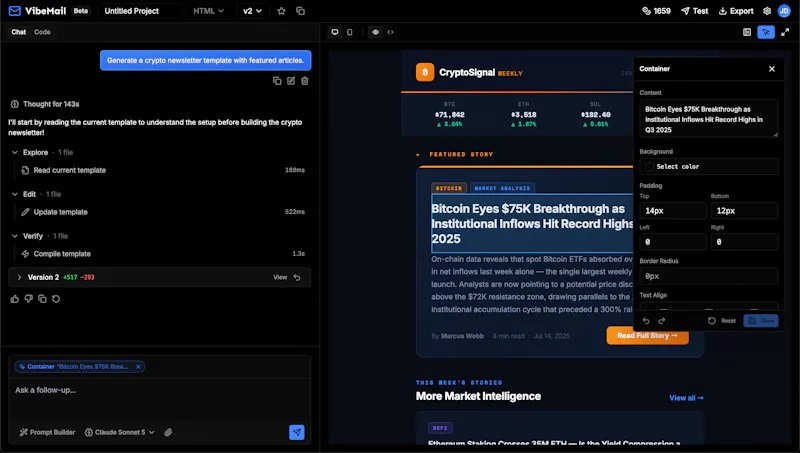Viewport: 800px width, 453px height.
Task: Click Reset in Container panel
Action: pos(722,321)
